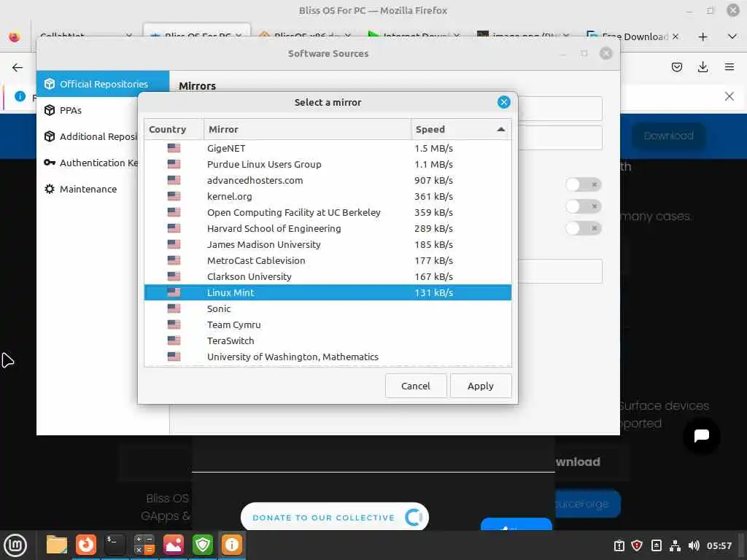Select the Team Cymru mirror
The image size is (747, 560).
tap(328, 324)
